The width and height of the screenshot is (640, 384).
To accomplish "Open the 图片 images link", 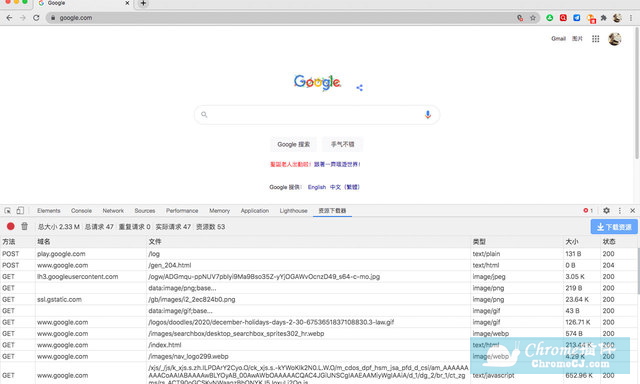I will [x=577, y=39].
